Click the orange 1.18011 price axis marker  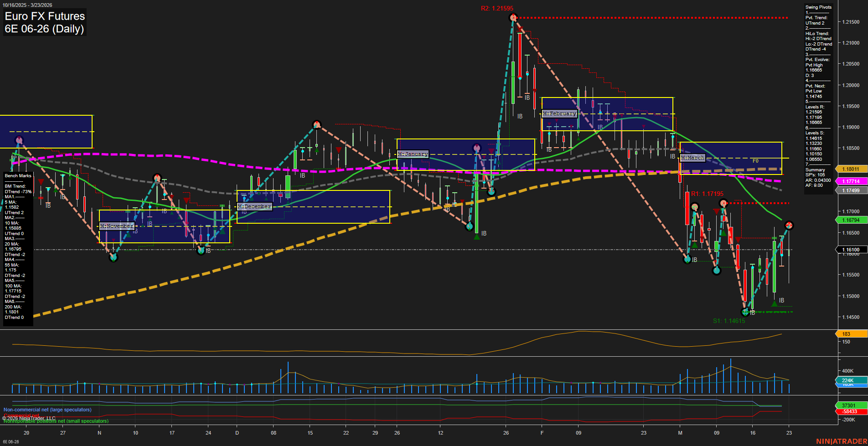[852, 169]
